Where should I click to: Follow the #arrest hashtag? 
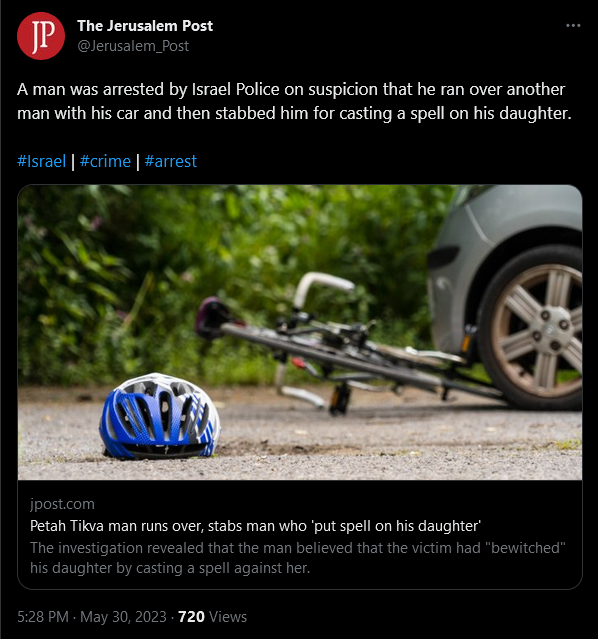[x=170, y=161]
